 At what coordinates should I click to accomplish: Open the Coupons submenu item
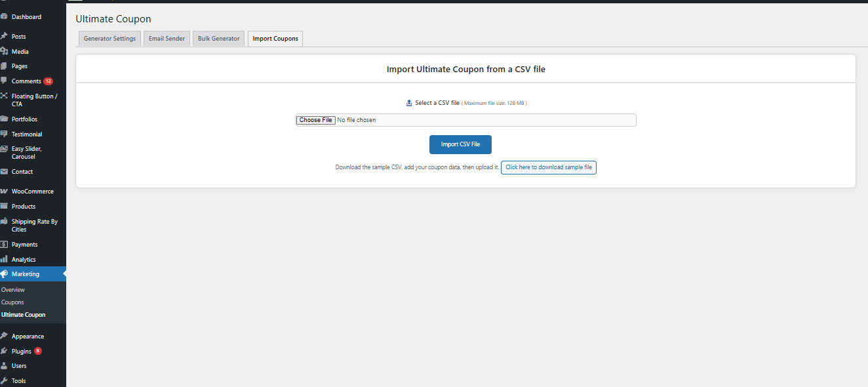pos(12,302)
